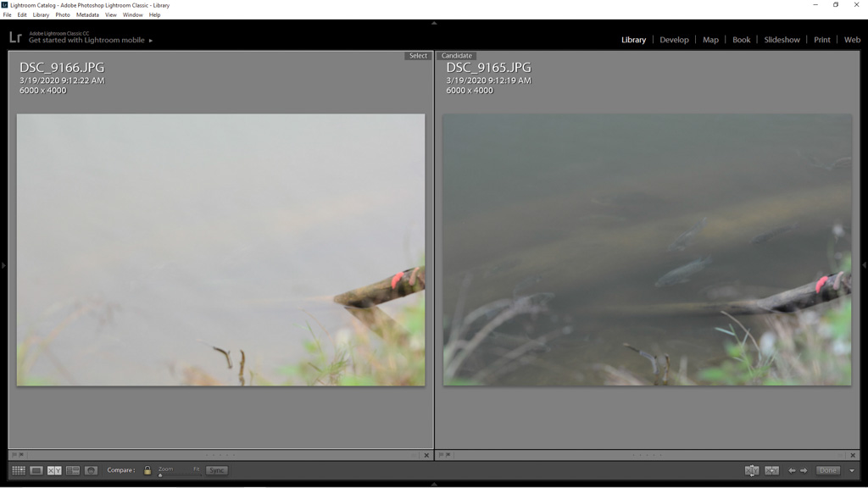The width and height of the screenshot is (868, 488).
Task: Open the Metadata menu
Action: click(87, 14)
